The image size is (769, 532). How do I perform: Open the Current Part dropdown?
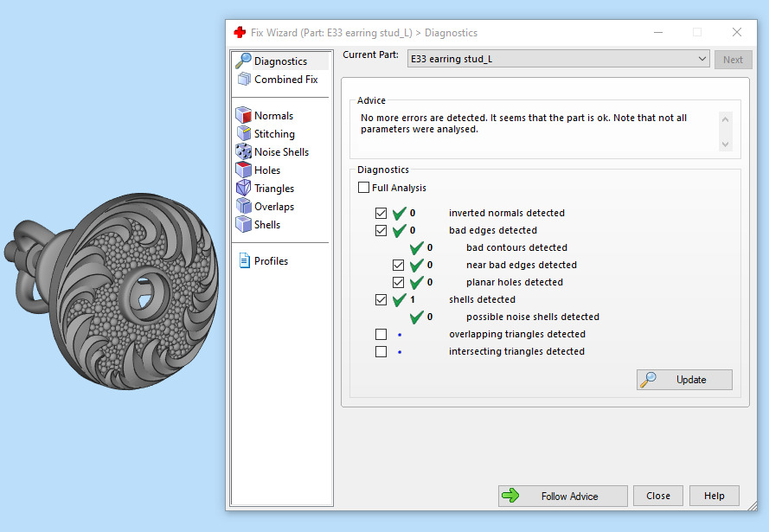(558, 59)
